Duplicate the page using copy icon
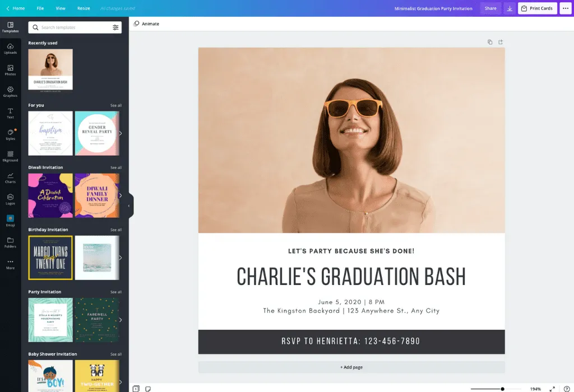Viewport: 574px width, 392px height. (x=490, y=42)
